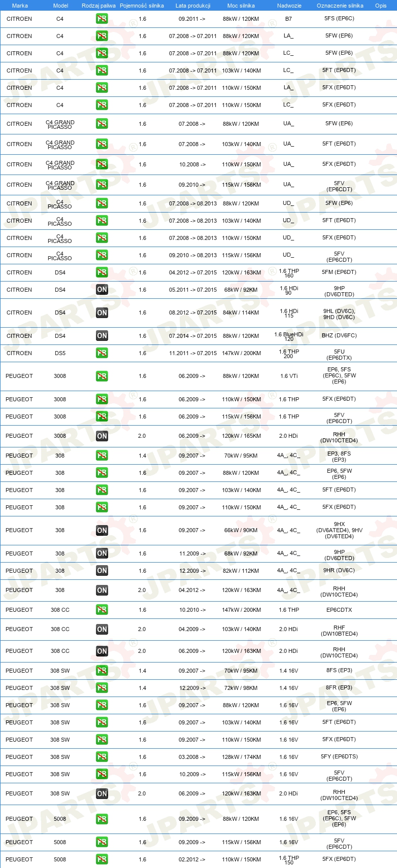Click the Marka column header

(x=20, y=6)
